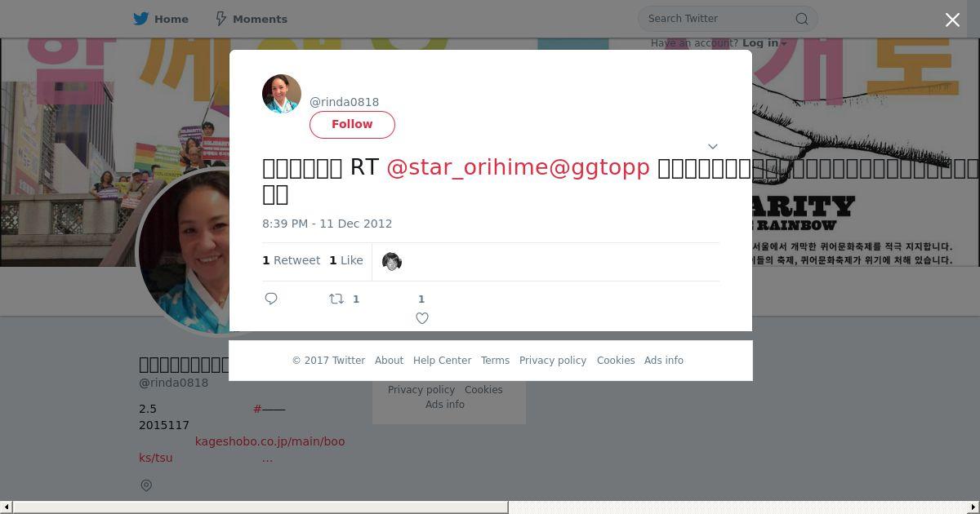Retweet using the retweet arrows icon
Viewport: 980px width, 514px height.
(x=336, y=299)
